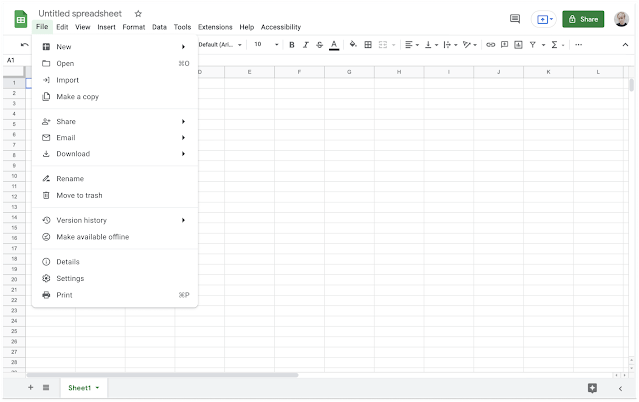The image size is (639, 402).
Task: Toggle italic text formatting
Action: pos(305,45)
